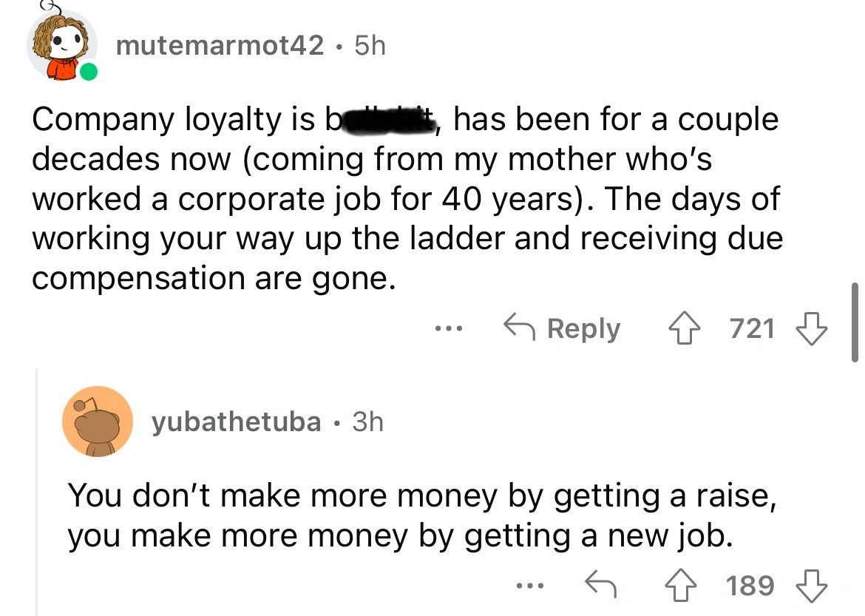Open the yubathetuba username link
865x616 pixels.
click(x=237, y=422)
